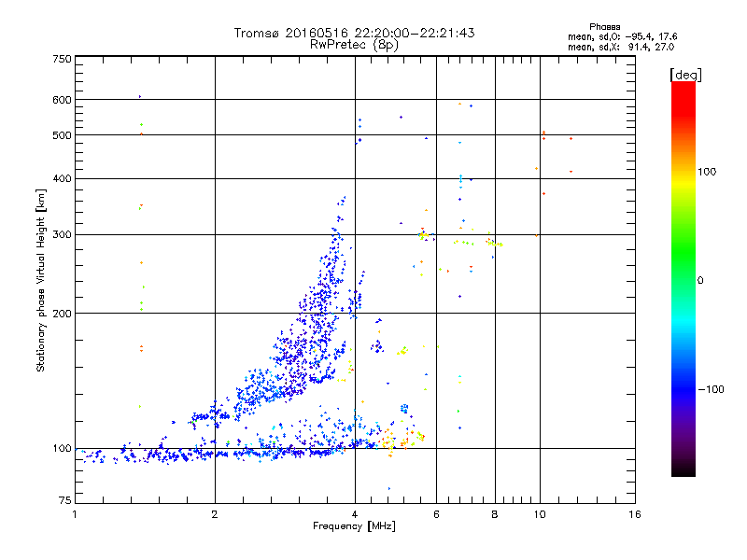Click the colorbar tick label '100'
This screenshot has width=747, height=560.
pos(707,172)
